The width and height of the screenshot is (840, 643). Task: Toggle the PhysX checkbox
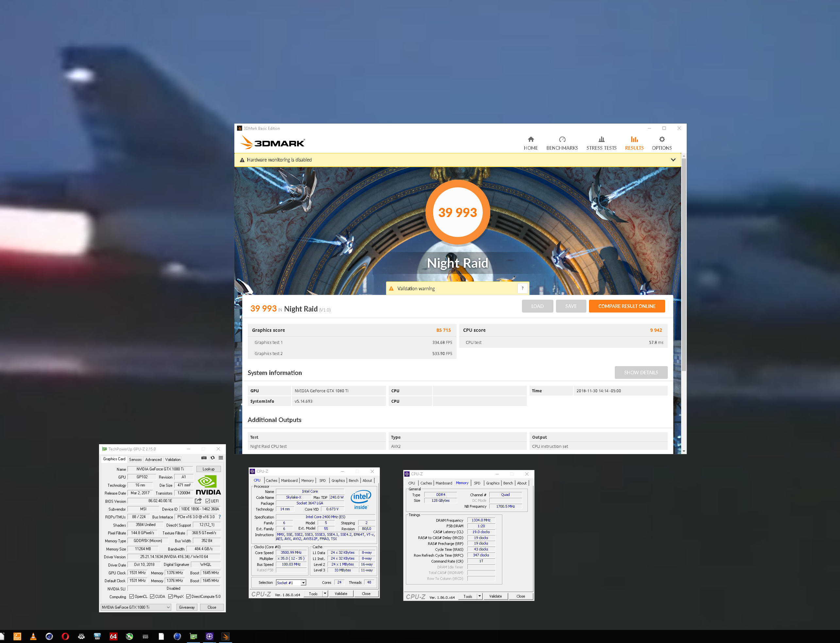click(x=170, y=596)
